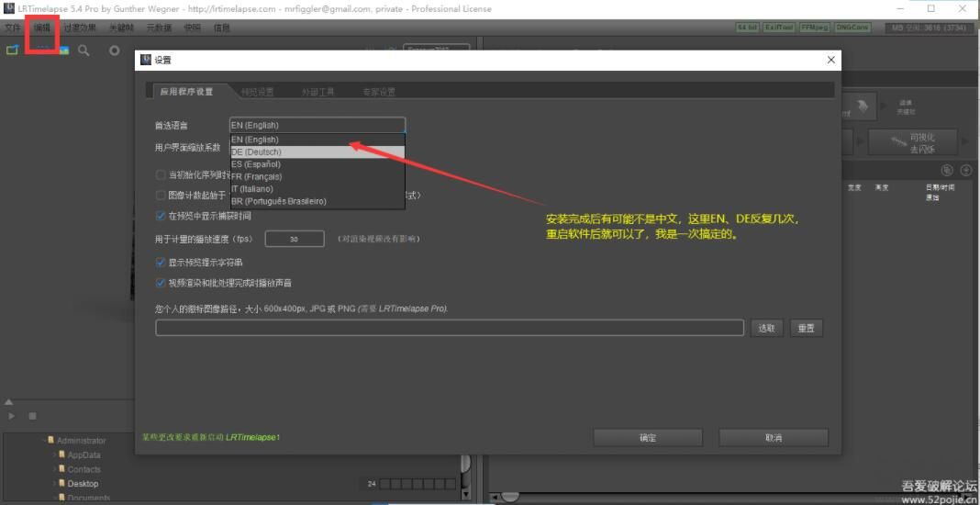The height and width of the screenshot is (505, 980).
Task: Open the 元数据 menu
Action: tap(159, 28)
